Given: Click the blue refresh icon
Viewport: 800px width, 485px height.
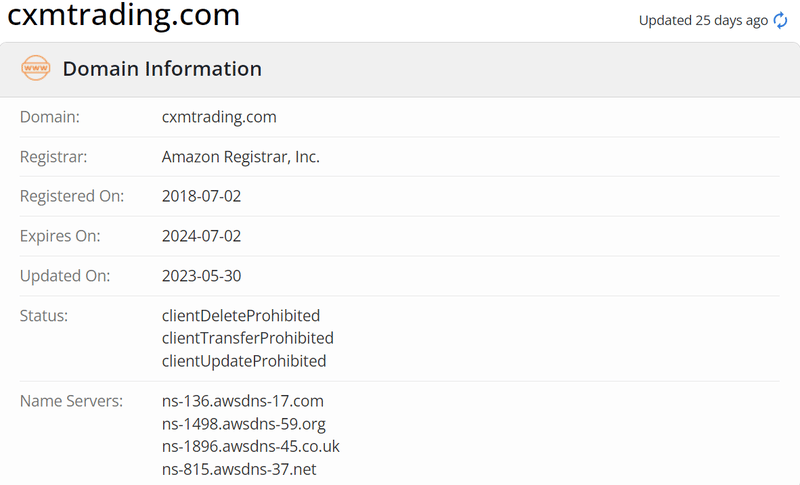Looking at the screenshot, I should tap(780, 20).
